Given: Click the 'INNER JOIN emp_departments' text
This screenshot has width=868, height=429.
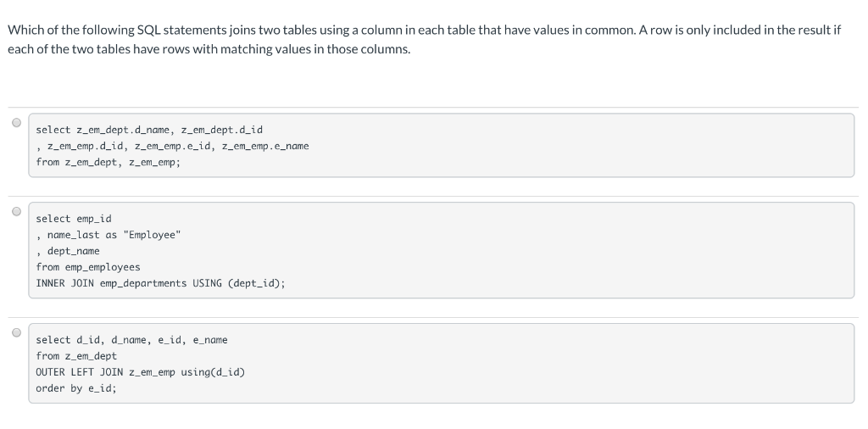Looking at the screenshot, I should (111, 283).
